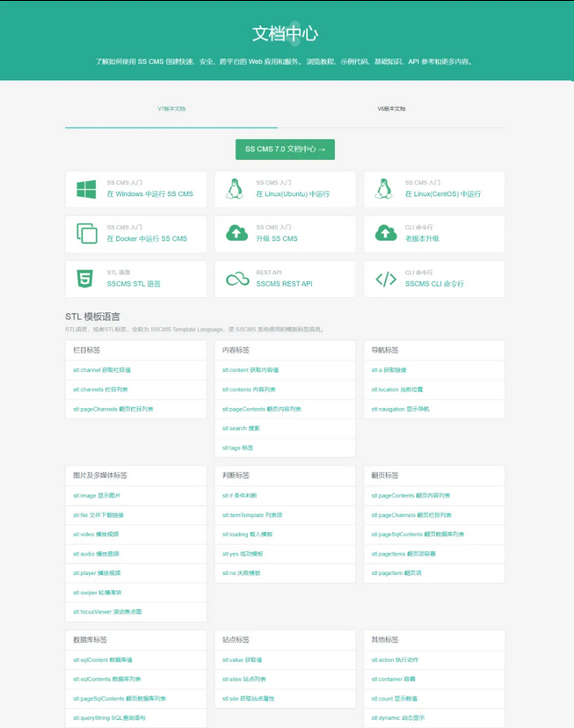
Task: Click the Linux penguin icon for Ubuntu
Action: 235,189
